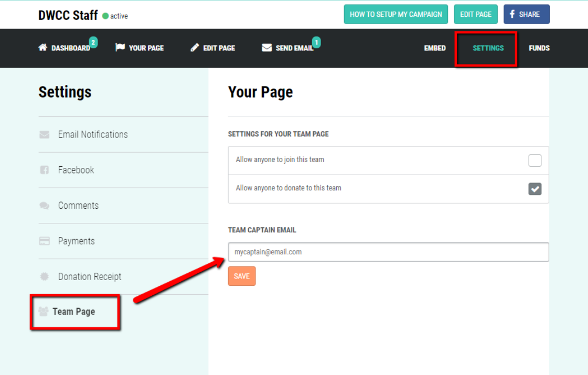Open Edit Page in the navigation bar
This screenshot has height=375, width=588.
(212, 48)
